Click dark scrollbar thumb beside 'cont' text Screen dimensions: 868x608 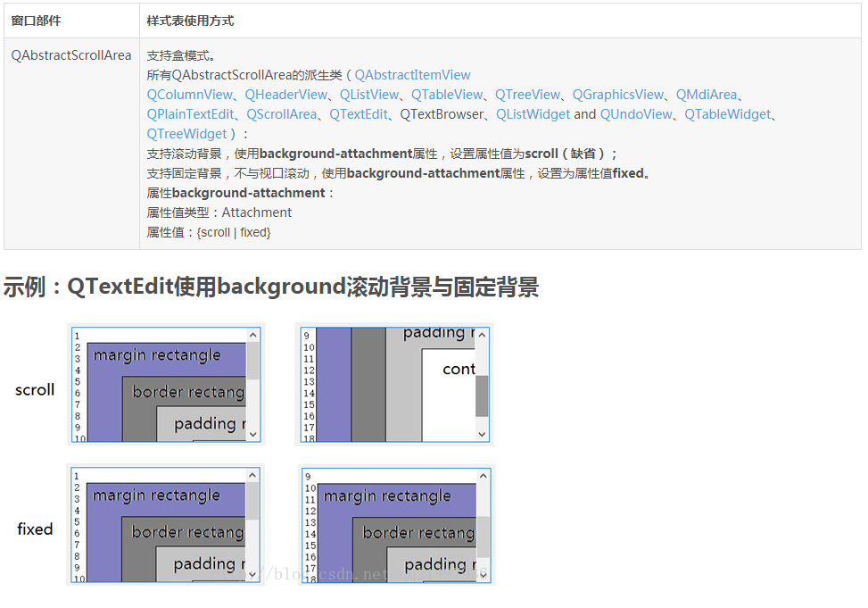[482, 396]
